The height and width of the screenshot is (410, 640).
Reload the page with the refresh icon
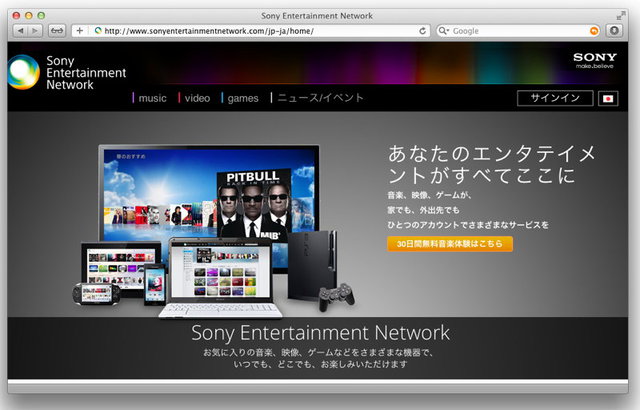point(422,31)
